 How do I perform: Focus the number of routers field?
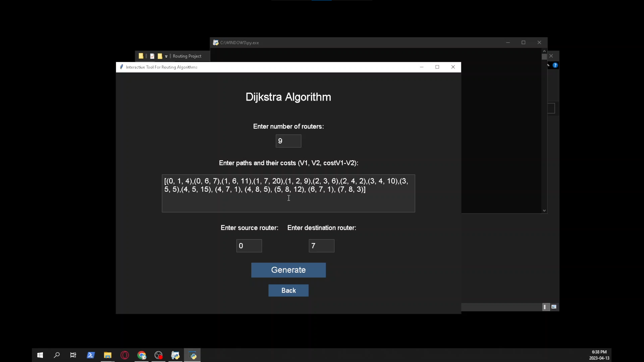pos(288,141)
